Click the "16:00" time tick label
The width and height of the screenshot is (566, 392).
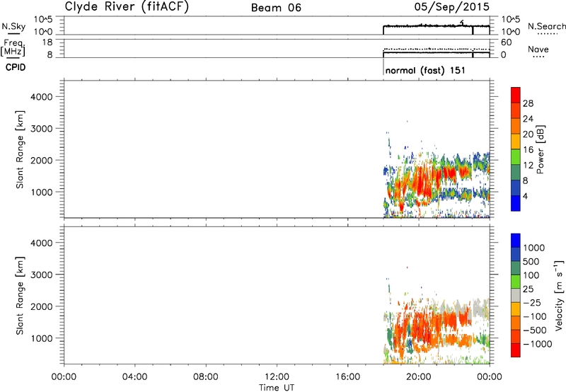tap(347, 377)
